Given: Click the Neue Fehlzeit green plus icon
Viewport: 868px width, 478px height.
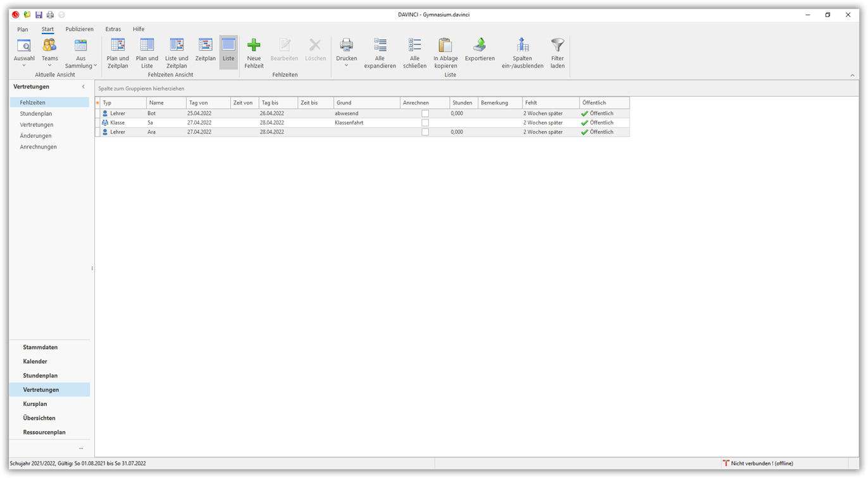Looking at the screenshot, I should 254,46.
